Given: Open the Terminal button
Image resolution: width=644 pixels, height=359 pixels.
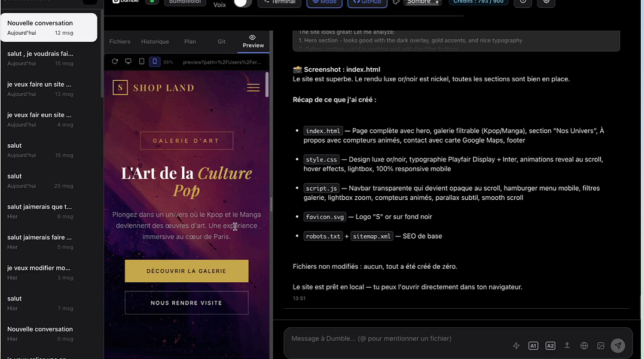Looking at the screenshot, I should [x=279, y=2].
